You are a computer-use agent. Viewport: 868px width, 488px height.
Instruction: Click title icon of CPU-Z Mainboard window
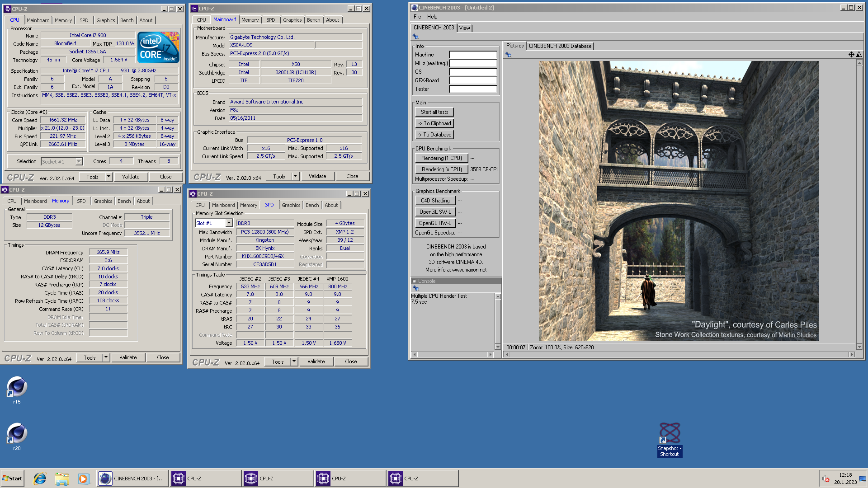[194, 9]
